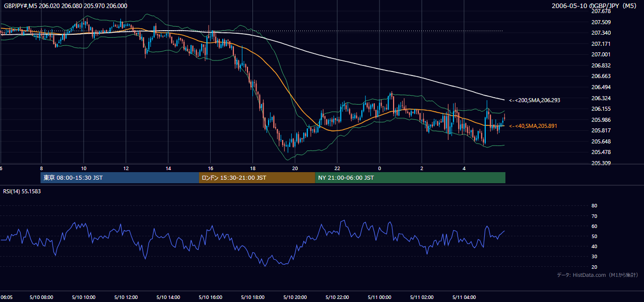Click RSI scale value 70
Image resolution: width=644 pixels, height=302 pixels.
594,216
